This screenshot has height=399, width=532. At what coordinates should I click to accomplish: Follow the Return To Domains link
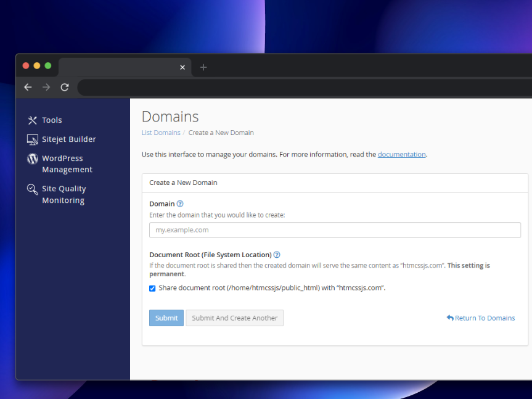click(481, 318)
